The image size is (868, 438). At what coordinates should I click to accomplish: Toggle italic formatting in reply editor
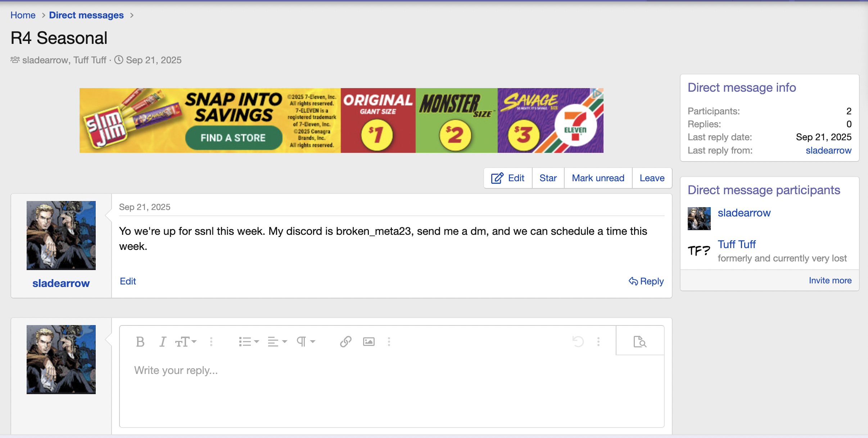[x=163, y=341]
